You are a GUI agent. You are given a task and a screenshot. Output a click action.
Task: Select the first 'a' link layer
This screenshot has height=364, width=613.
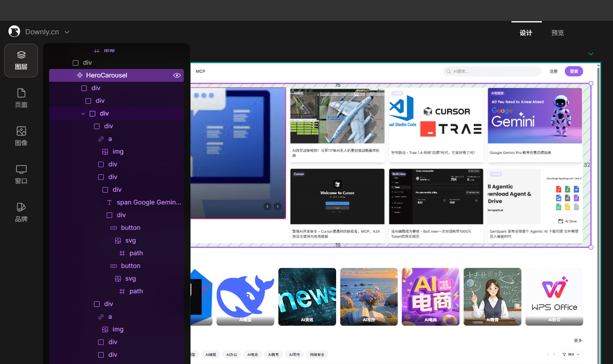point(116,139)
